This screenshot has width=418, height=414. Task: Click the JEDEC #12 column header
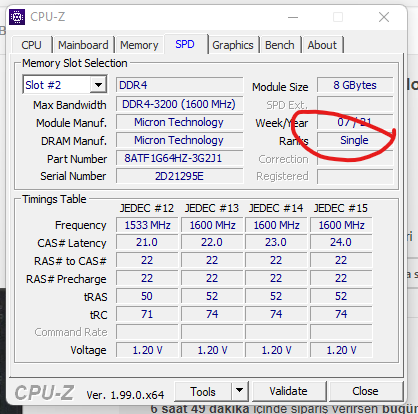coord(147,208)
